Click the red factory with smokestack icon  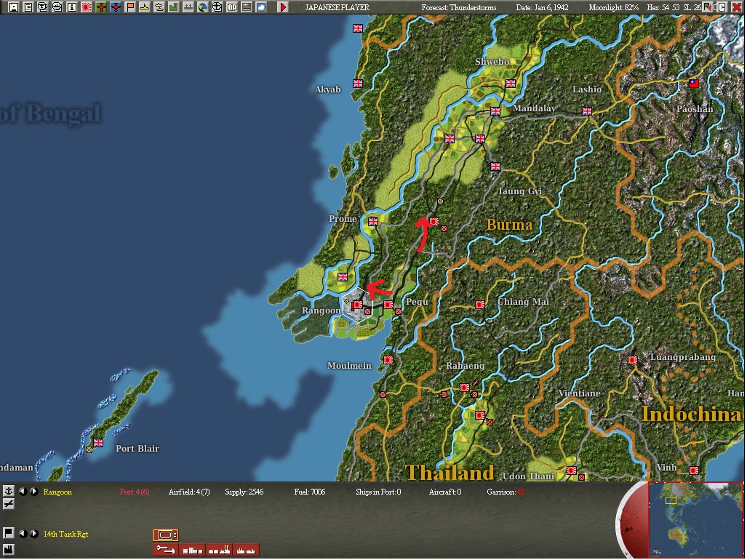(x=220, y=550)
